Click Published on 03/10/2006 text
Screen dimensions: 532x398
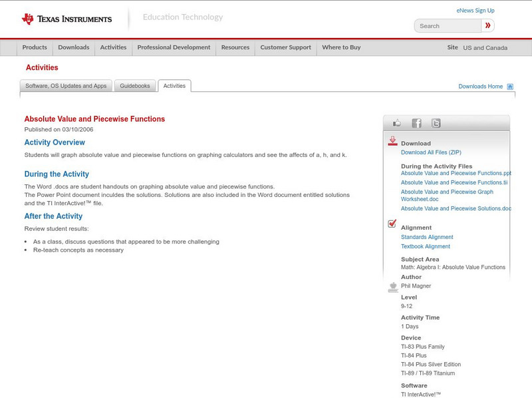[59, 129]
